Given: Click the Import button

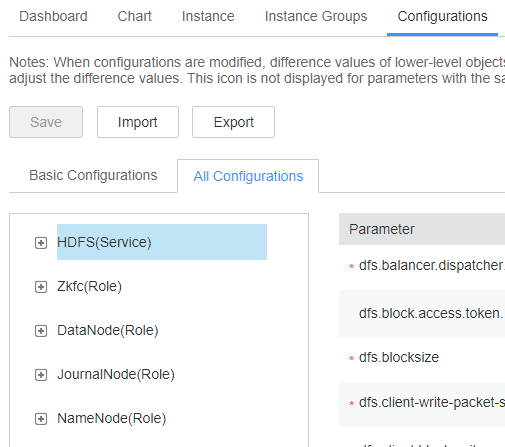Looking at the screenshot, I should pos(138,122).
